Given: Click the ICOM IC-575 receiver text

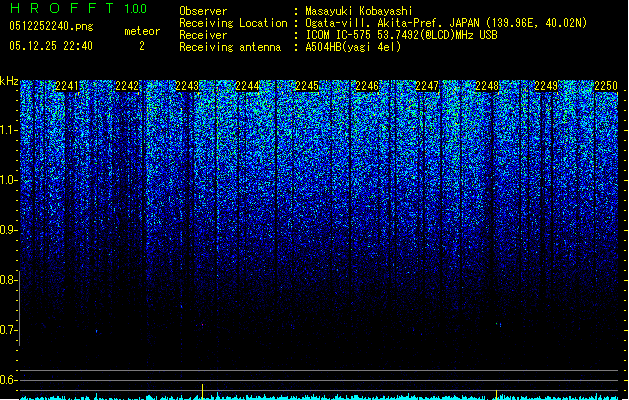Looking at the screenshot, I should click(x=401, y=35).
